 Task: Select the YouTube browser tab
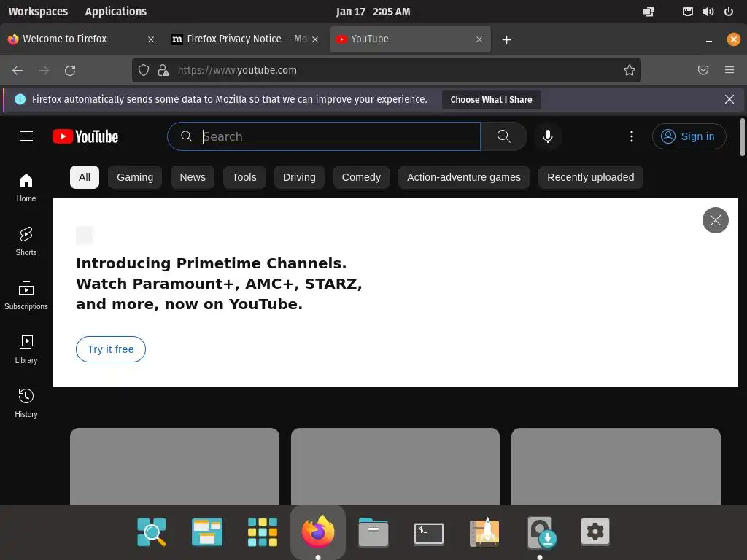click(x=410, y=39)
